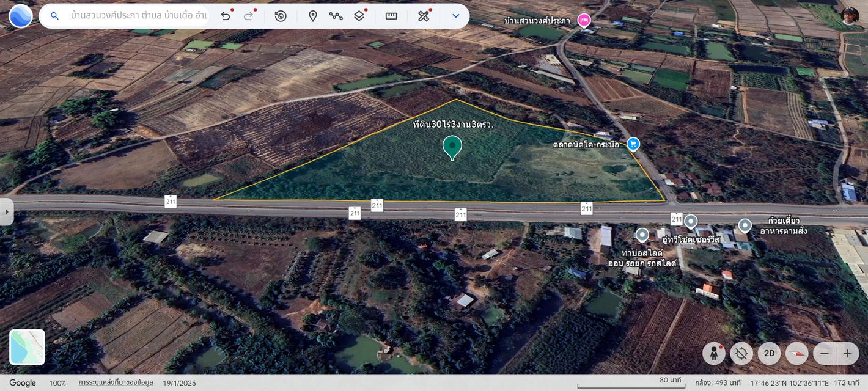Toggle the 2D view button
The image size is (868, 391).
tap(770, 353)
